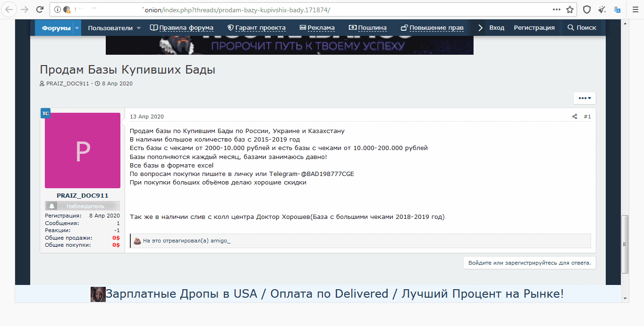Click the page's vertical scrollbar thumb

click(625, 244)
